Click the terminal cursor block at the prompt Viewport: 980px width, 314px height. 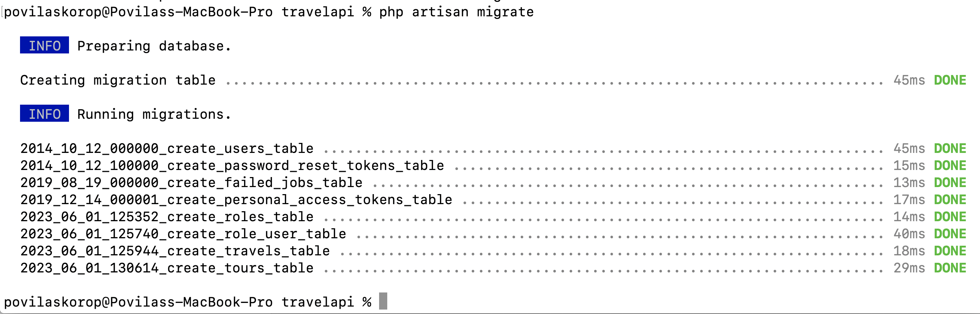tap(383, 301)
